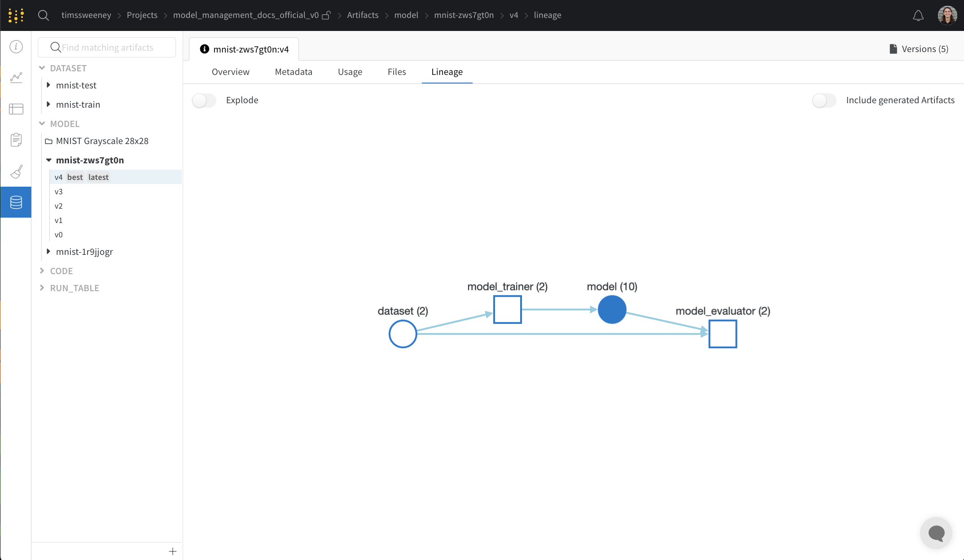
Task: Expand the mnist-test dataset tree item
Action: click(48, 85)
